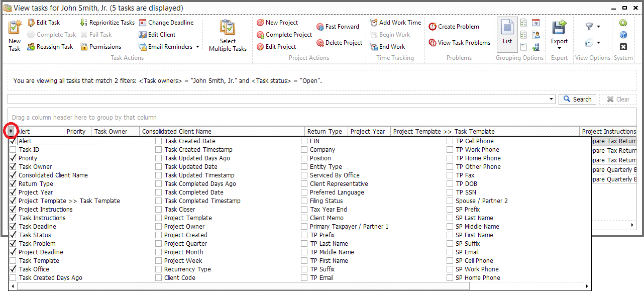Screen dimensions: 644x292
Task: Uncheck the Task Deadline column checkbox
Action: point(13,227)
